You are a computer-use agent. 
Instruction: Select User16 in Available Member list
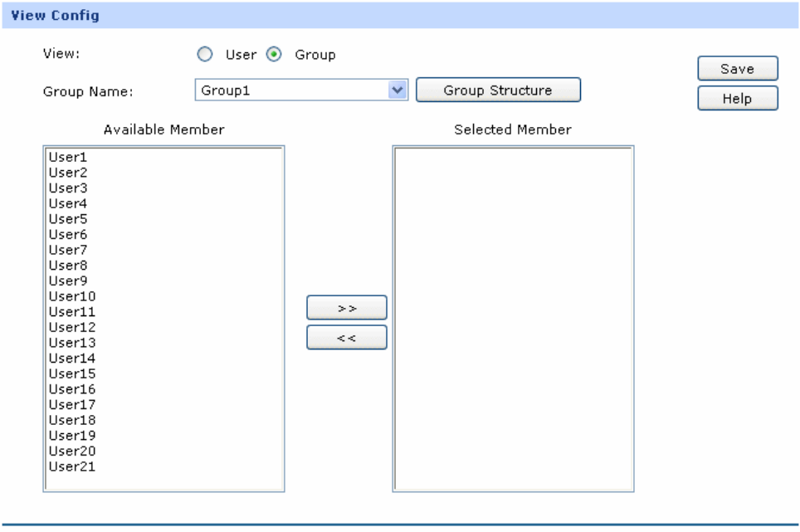pos(71,389)
